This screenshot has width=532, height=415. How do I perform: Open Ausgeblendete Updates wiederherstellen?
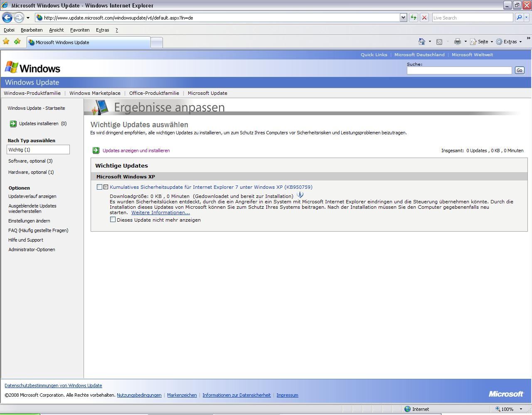(x=32, y=208)
